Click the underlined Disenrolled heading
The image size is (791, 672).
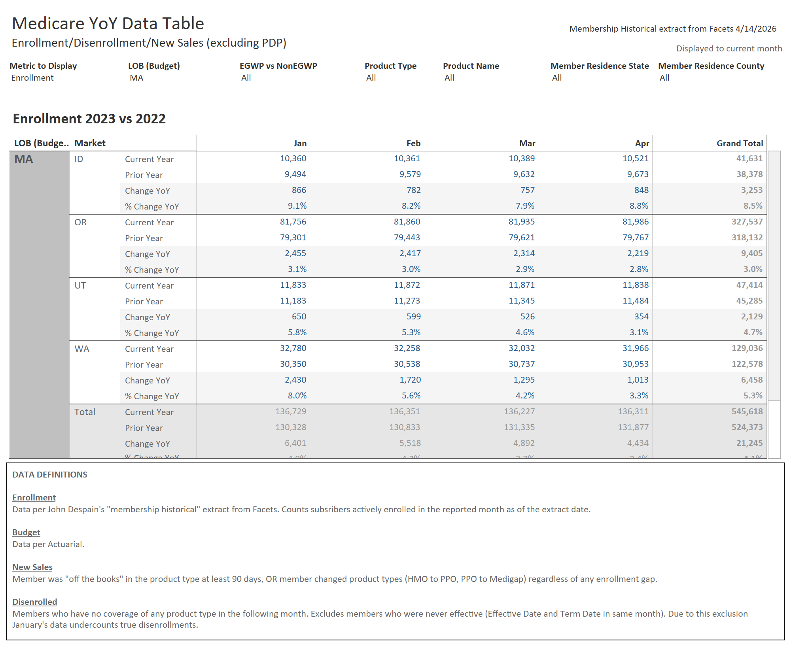34,602
